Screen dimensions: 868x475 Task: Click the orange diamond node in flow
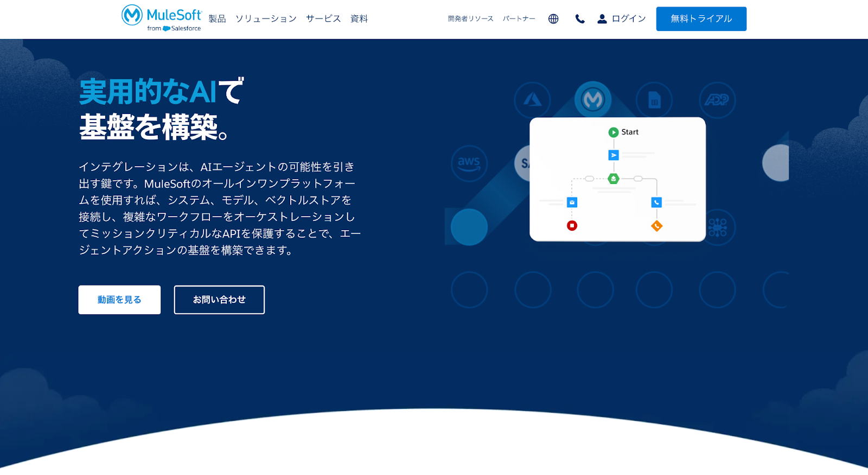click(656, 226)
